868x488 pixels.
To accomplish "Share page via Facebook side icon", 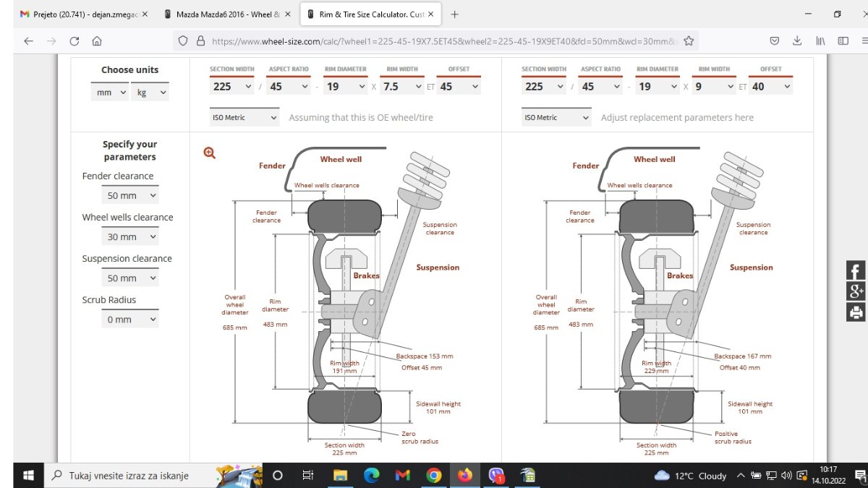I will tap(856, 270).
